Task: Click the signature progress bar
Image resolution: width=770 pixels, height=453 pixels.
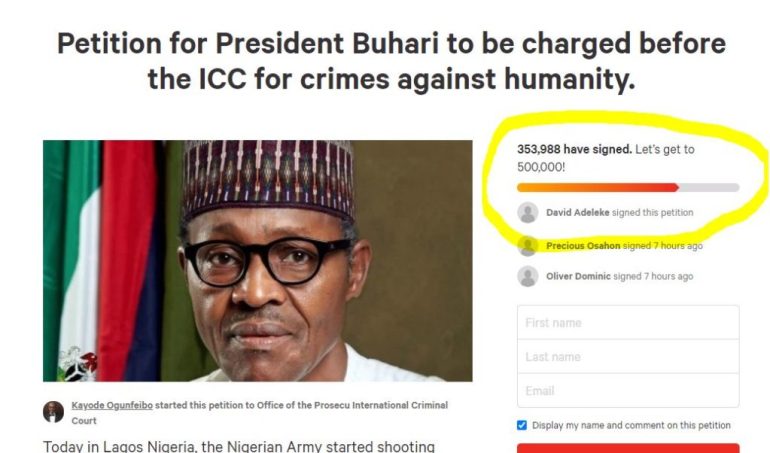Action: (x=627, y=187)
